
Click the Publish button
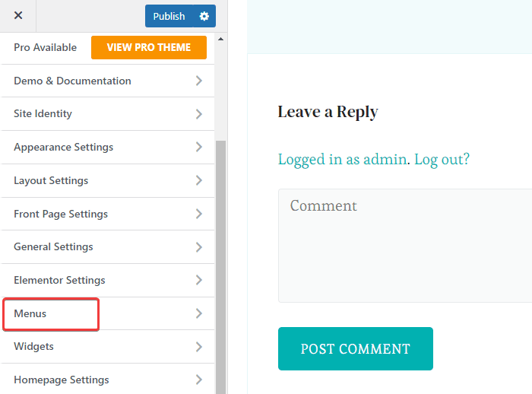(169, 16)
